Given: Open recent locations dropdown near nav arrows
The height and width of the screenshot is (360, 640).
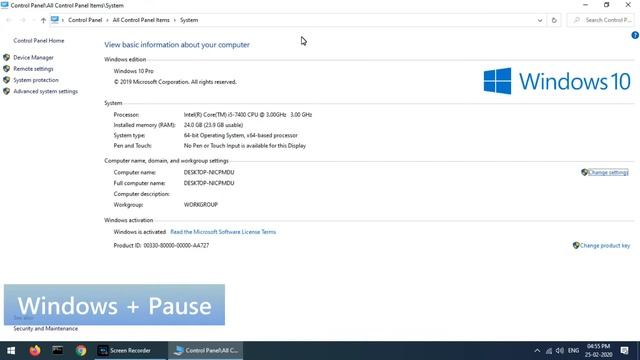Looking at the screenshot, I should pyautogui.click(x=33, y=20).
